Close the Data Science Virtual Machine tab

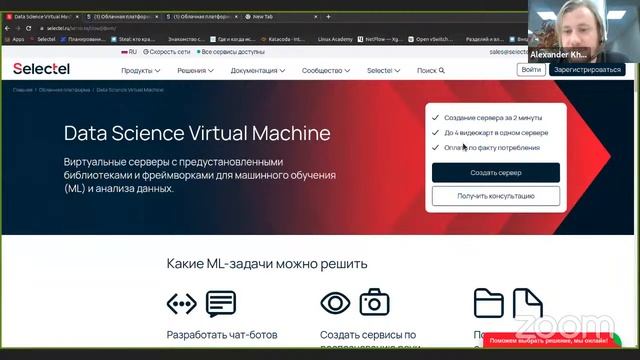(x=77, y=17)
